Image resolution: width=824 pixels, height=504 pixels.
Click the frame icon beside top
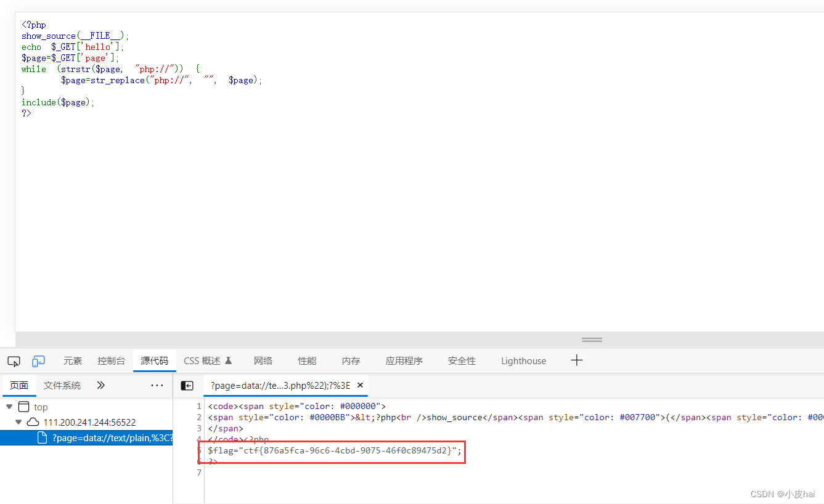point(23,407)
